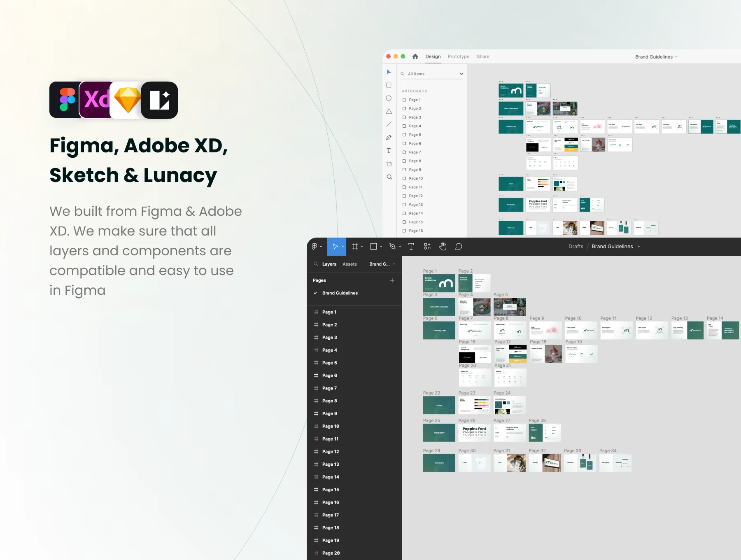The width and height of the screenshot is (741, 560).
Task: Open the Drafts link in the Figma toolbar
Action: click(x=576, y=247)
